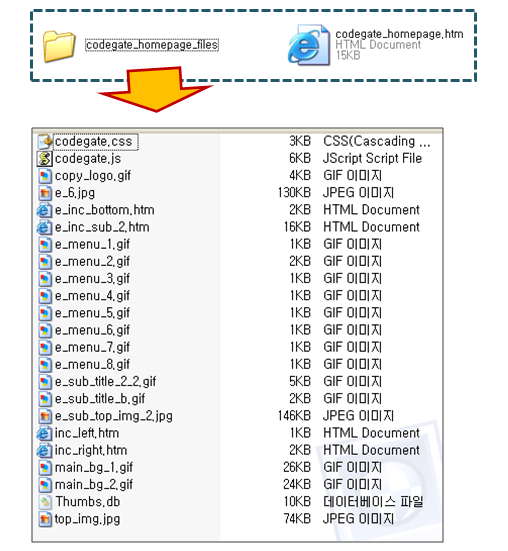Click the 26KB size of main_bg_1.gif
Screen dimensions: 508x551
click(x=298, y=468)
